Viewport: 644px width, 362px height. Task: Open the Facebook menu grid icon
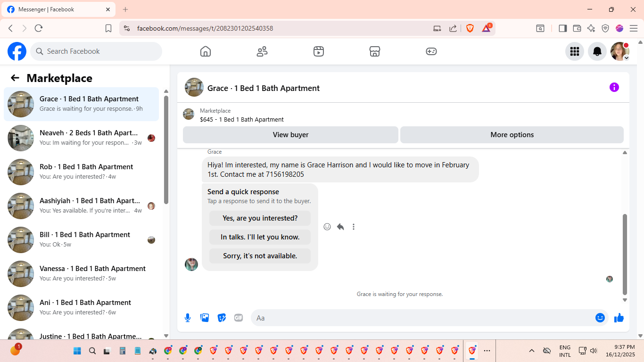click(x=575, y=51)
